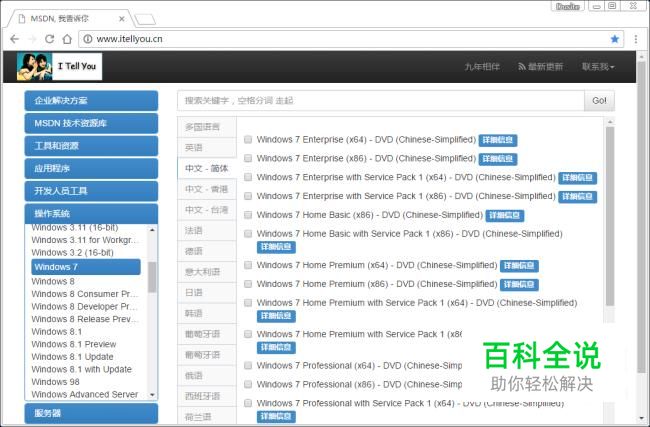Check Windows 7 Enterprise (x64) checkbox

(x=248, y=139)
